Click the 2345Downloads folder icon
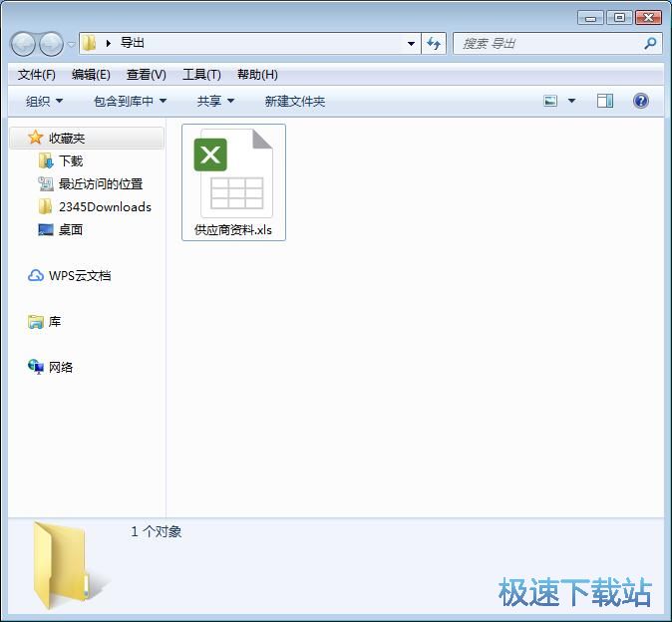Viewport: 672px width, 622px height. (45, 206)
